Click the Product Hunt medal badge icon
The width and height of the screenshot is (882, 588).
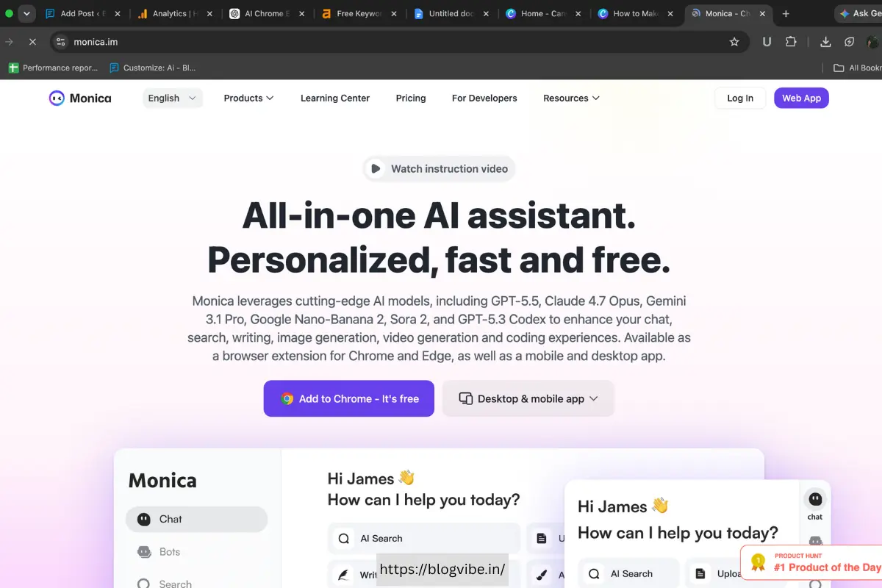tap(758, 563)
